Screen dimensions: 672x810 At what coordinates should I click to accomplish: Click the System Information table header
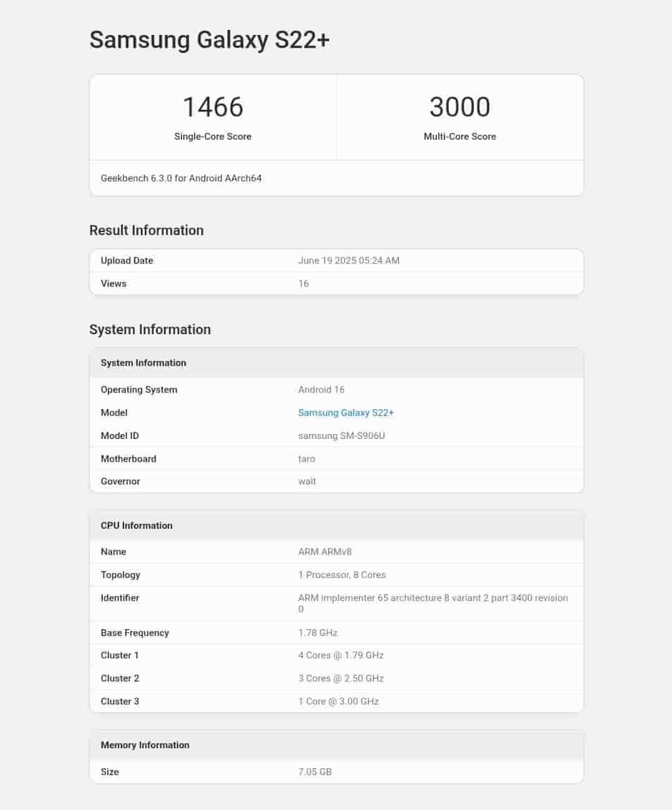[x=143, y=363]
